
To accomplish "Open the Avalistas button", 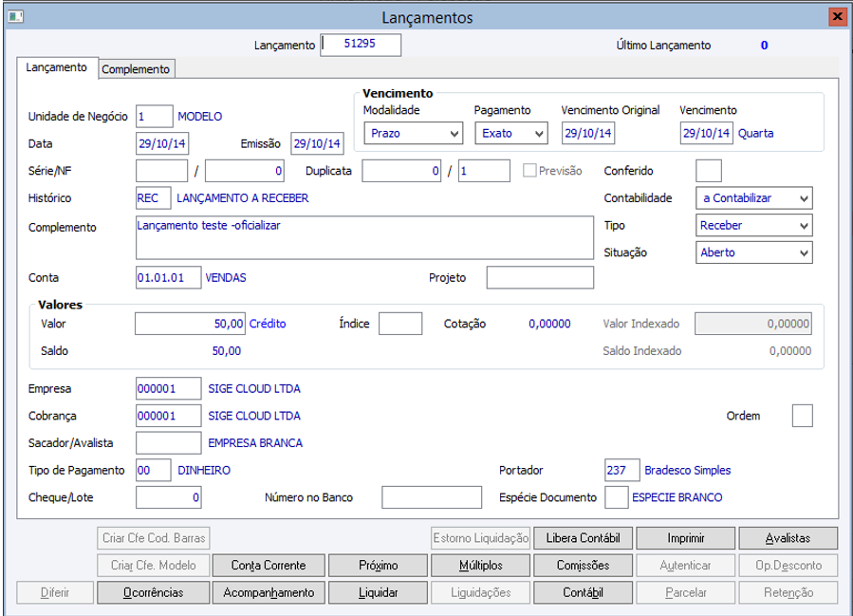I will (788, 538).
